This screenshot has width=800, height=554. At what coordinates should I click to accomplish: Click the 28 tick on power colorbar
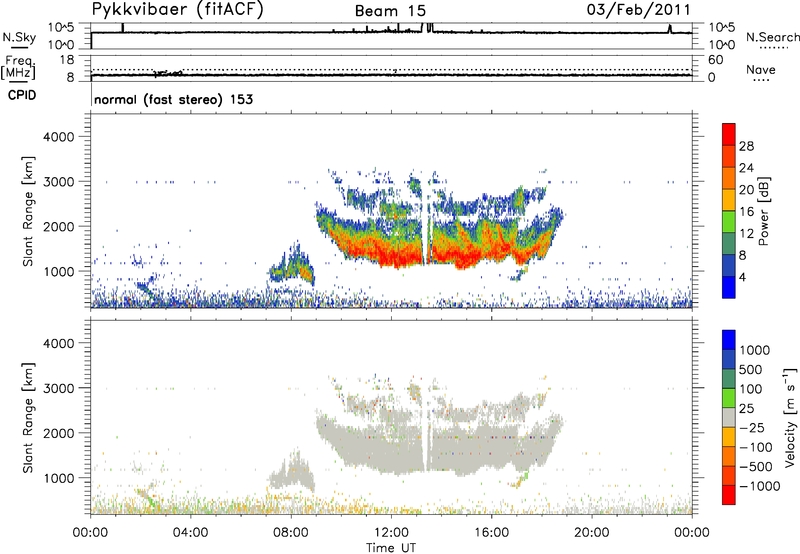click(x=746, y=146)
